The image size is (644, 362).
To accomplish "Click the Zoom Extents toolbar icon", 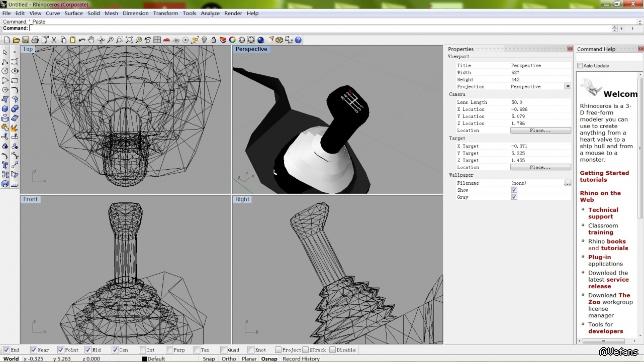I will (x=129, y=40).
